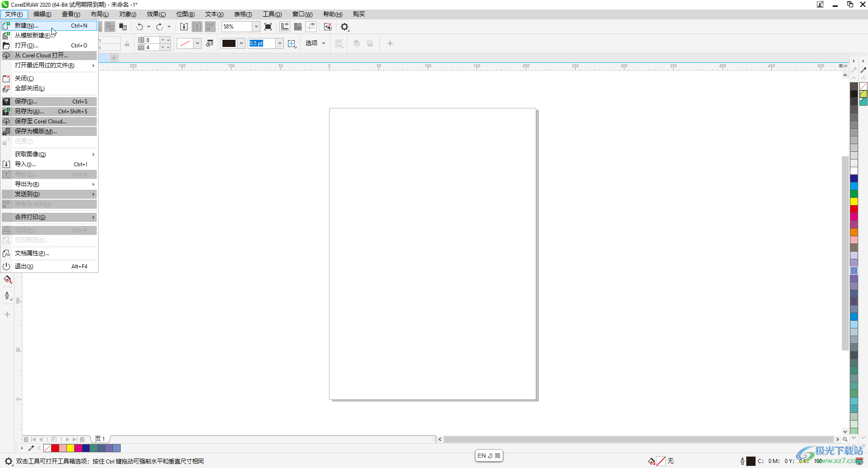The width and height of the screenshot is (868, 468).
Task: Click the 购买 menu item
Action: click(359, 14)
